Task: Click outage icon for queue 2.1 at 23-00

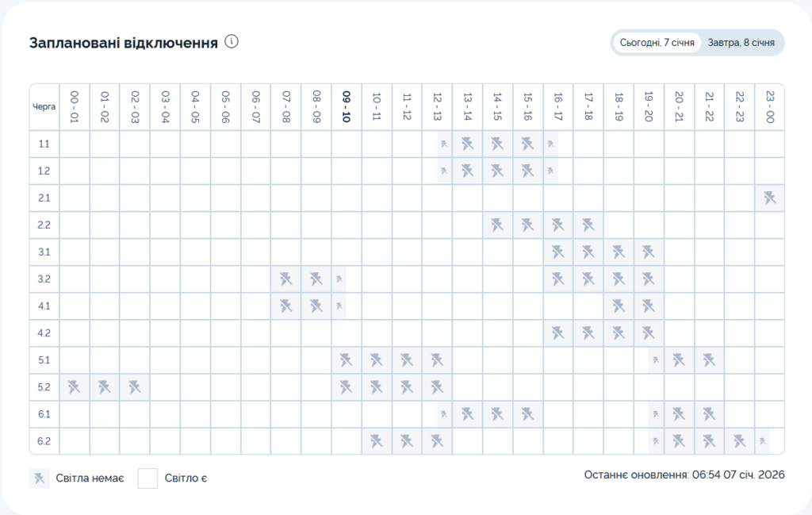Action: pos(769,198)
